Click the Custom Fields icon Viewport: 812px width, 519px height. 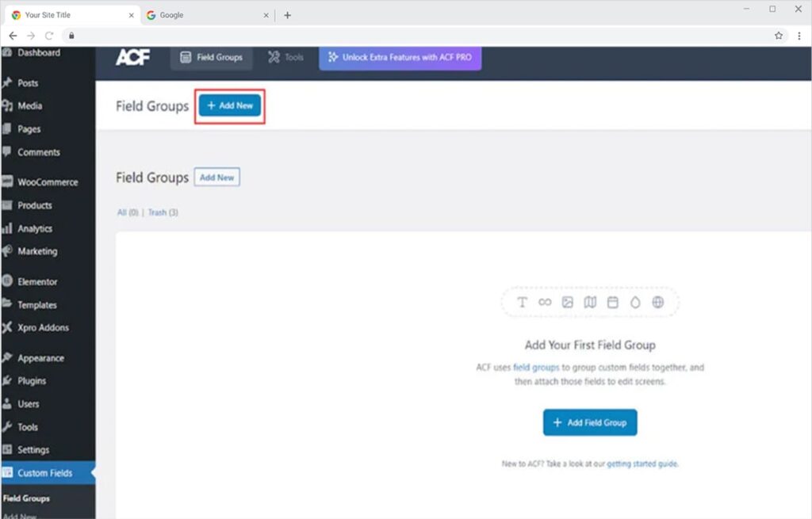(6, 472)
